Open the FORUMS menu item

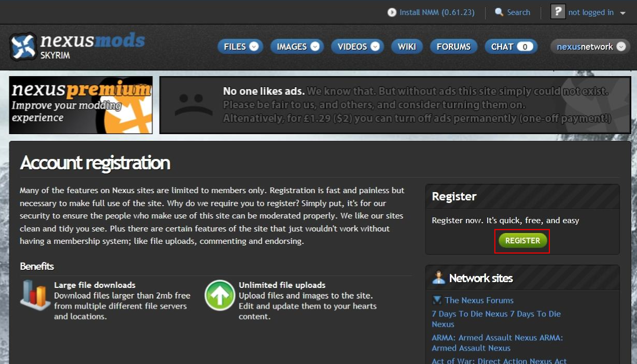(454, 47)
